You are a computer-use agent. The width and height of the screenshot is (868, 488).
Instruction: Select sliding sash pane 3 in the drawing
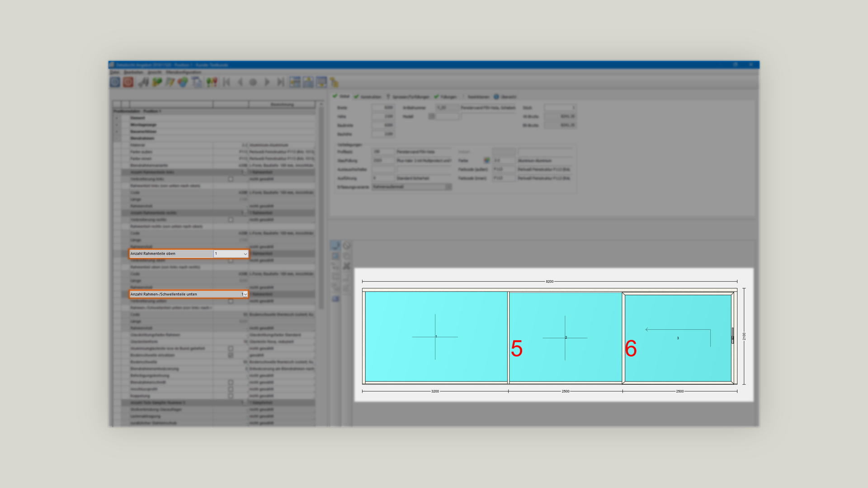(678, 338)
